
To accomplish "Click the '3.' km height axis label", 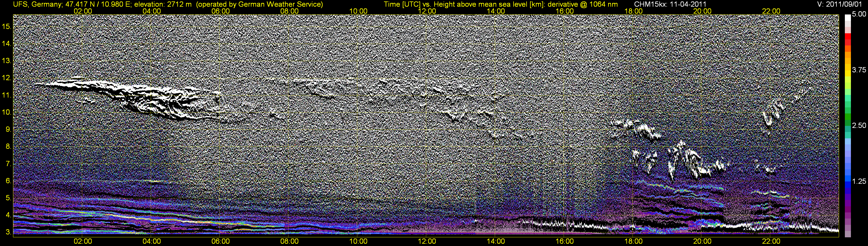I will click(9, 232).
